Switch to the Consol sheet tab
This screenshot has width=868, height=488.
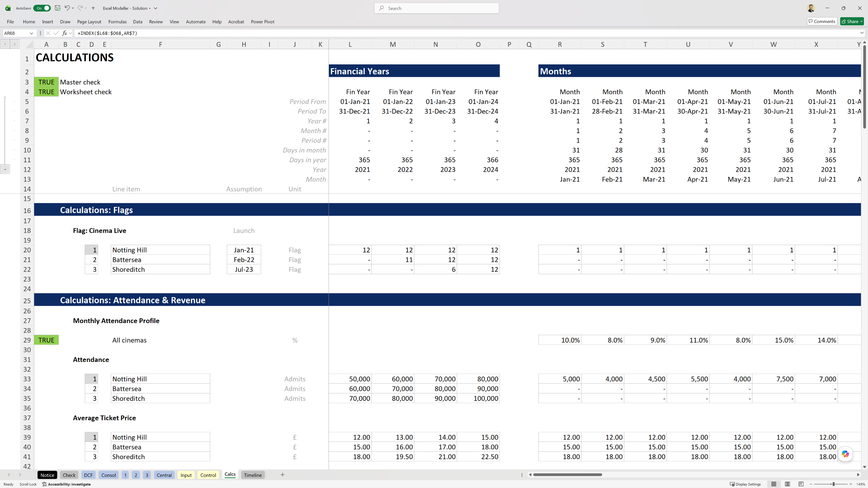point(108,475)
